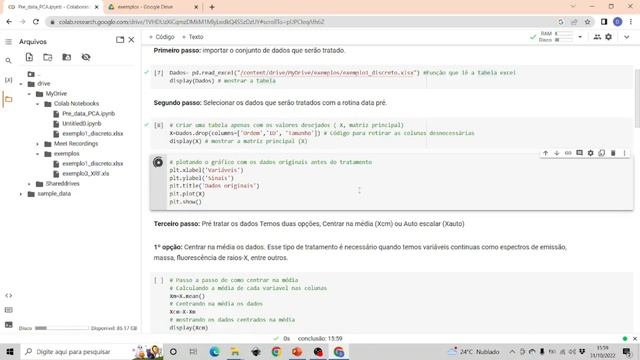Mirror cell in tab icon

pos(602,153)
